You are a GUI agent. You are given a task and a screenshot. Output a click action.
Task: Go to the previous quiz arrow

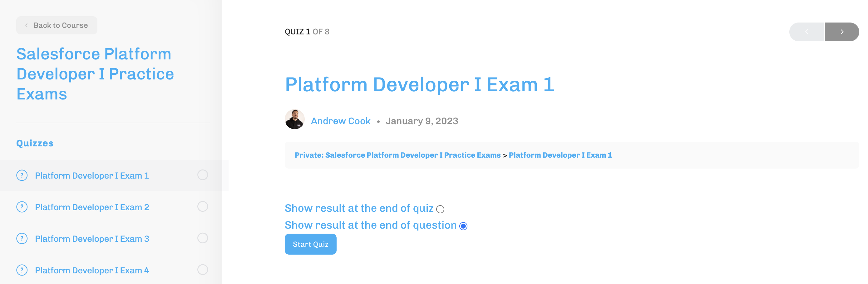click(806, 32)
